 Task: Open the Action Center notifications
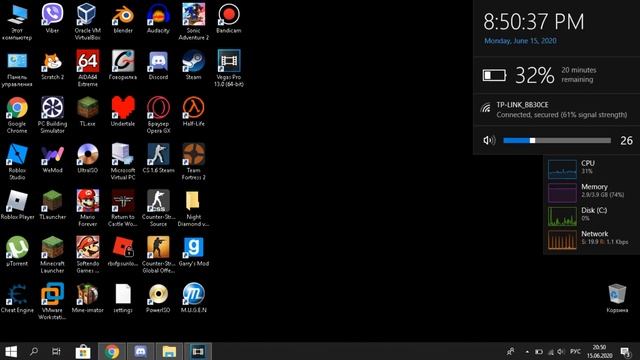625,351
